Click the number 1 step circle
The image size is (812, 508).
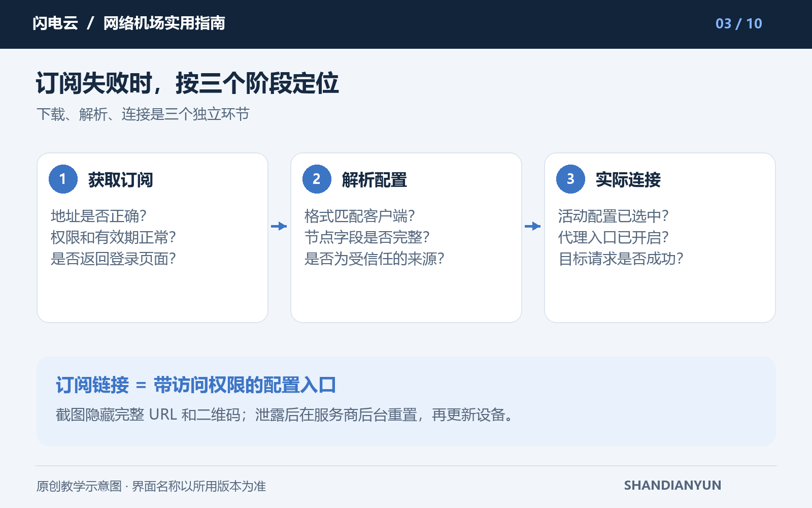tap(63, 179)
